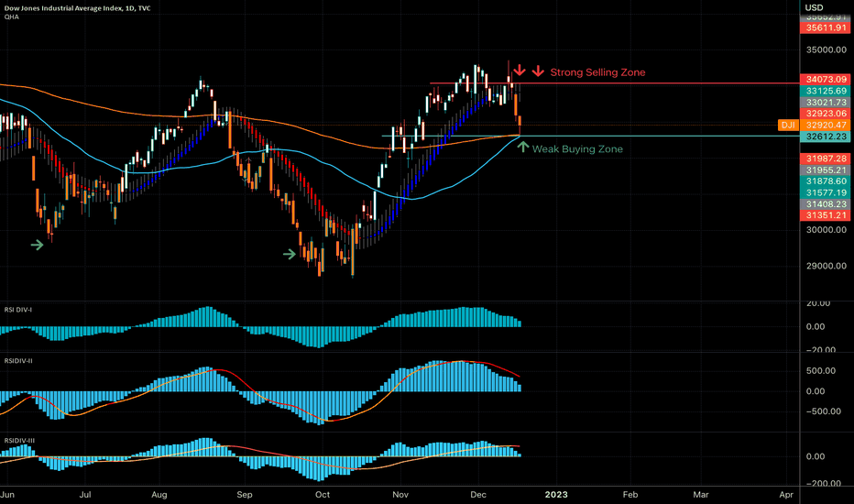Click the 32612.23 price label
Image resolution: width=854 pixels, height=504 pixels.
click(x=825, y=137)
